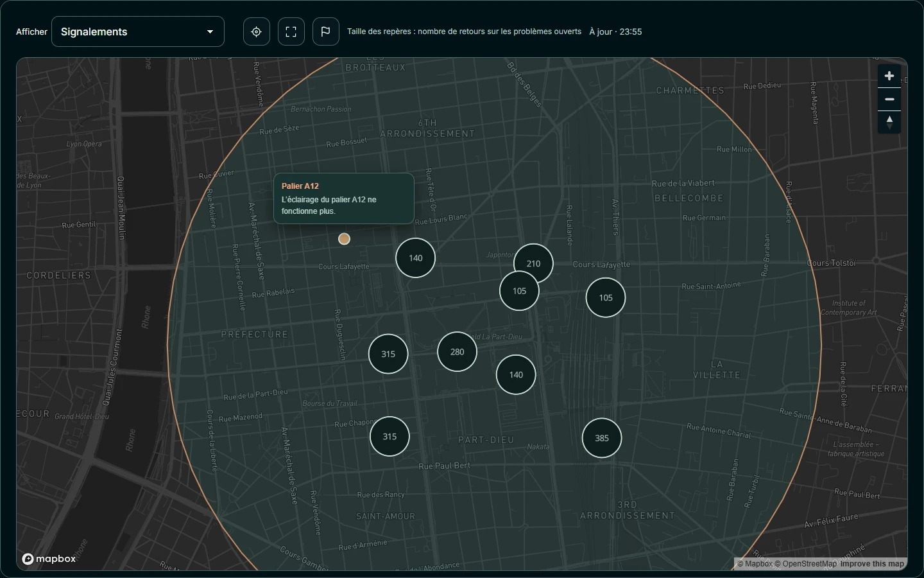Viewport: 924px width, 578px height.
Task: Click the flag report icon
Action: (326, 31)
